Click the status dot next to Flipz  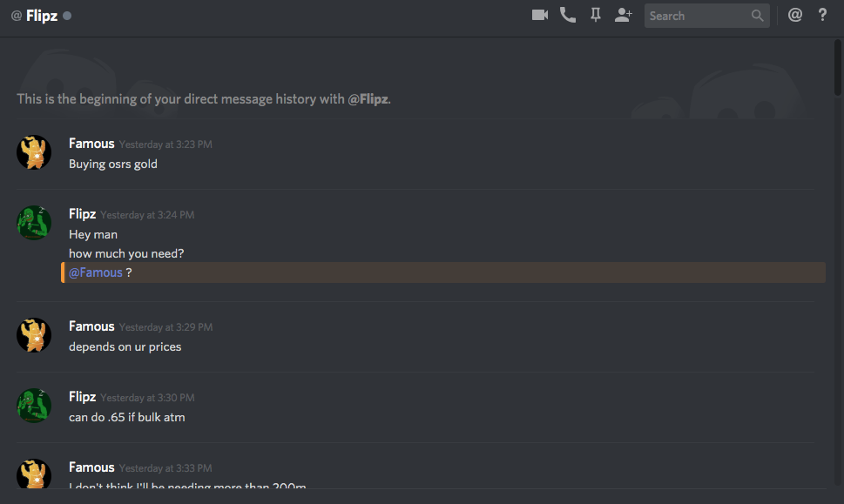point(67,16)
